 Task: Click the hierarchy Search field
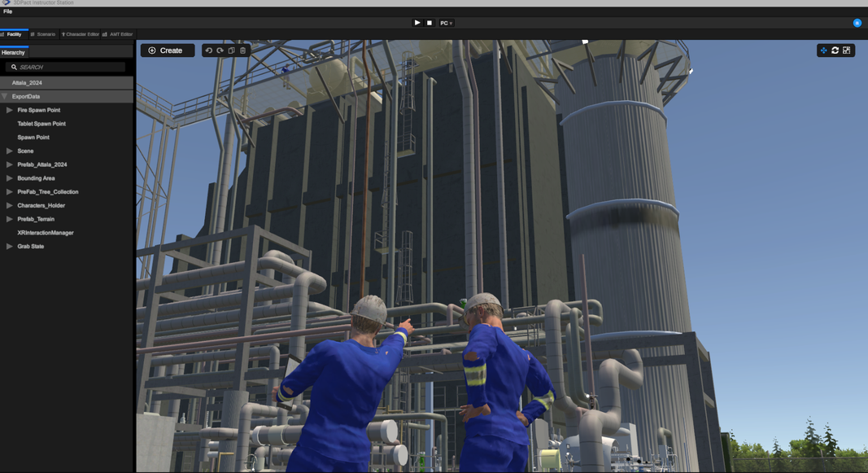(69, 67)
